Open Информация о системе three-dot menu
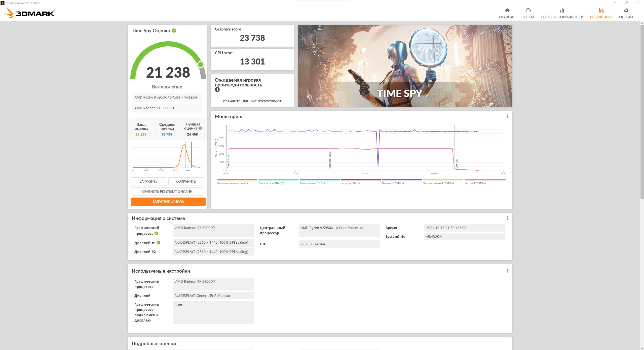Image resolution: width=644 pixels, height=350 pixels. 507,218
